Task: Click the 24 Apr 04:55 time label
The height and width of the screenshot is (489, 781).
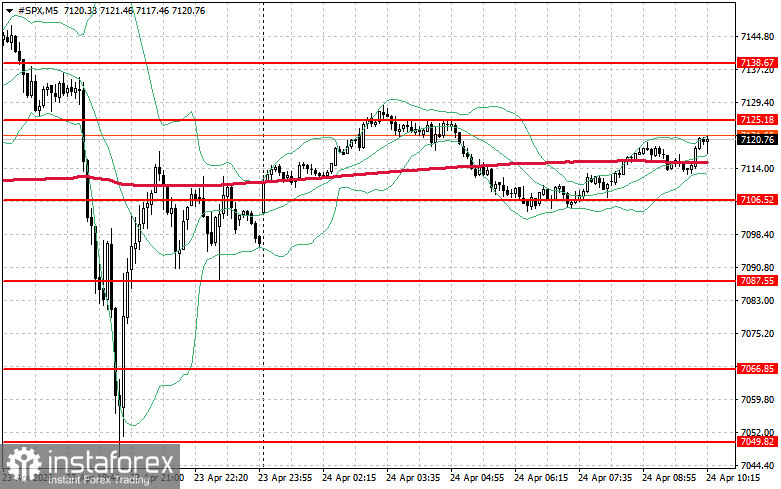Action: click(x=477, y=478)
